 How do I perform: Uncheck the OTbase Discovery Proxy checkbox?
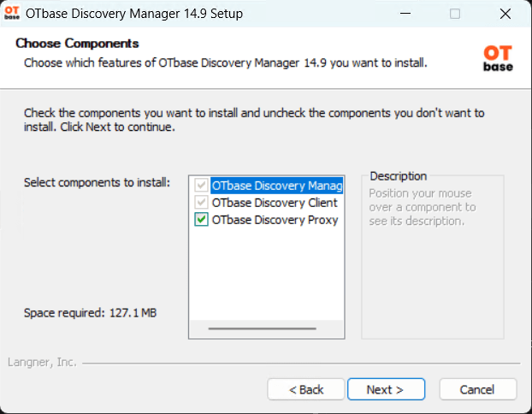coord(201,220)
